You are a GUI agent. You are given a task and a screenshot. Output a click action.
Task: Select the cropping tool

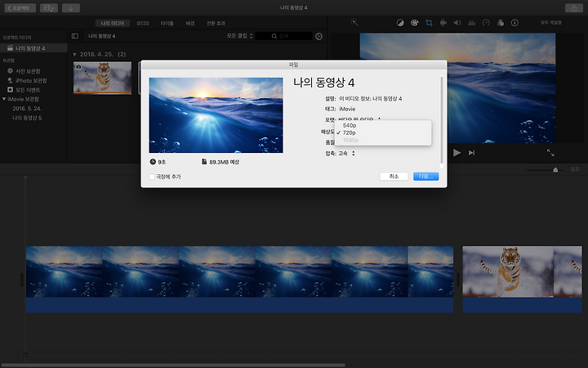pyautogui.click(x=429, y=23)
